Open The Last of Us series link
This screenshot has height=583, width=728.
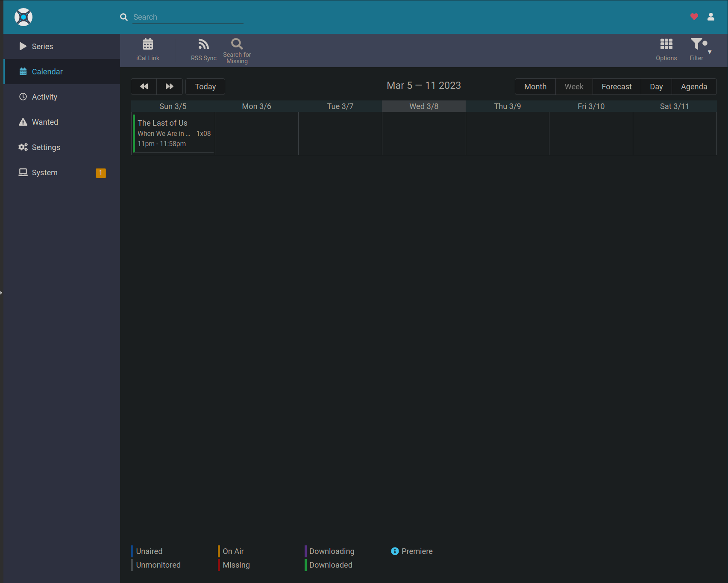point(162,123)
